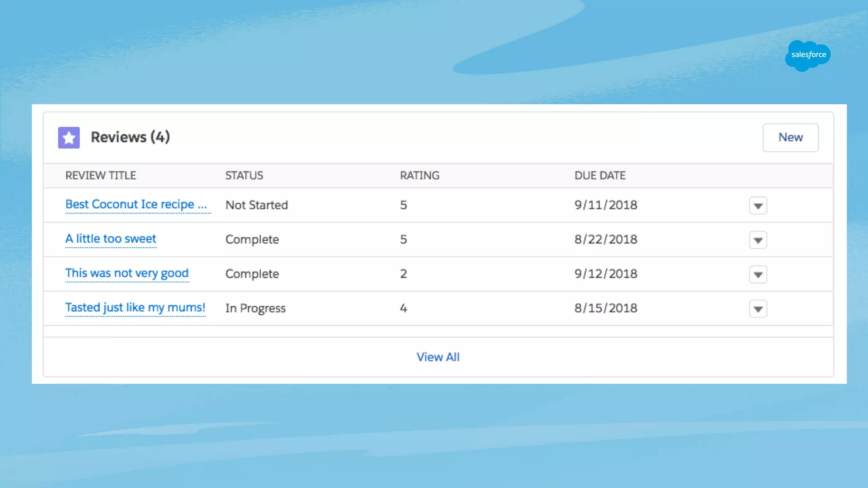Open the Best Coconut Ice recipe review
This screenshot has width=868, height=488.
[136, 205]
